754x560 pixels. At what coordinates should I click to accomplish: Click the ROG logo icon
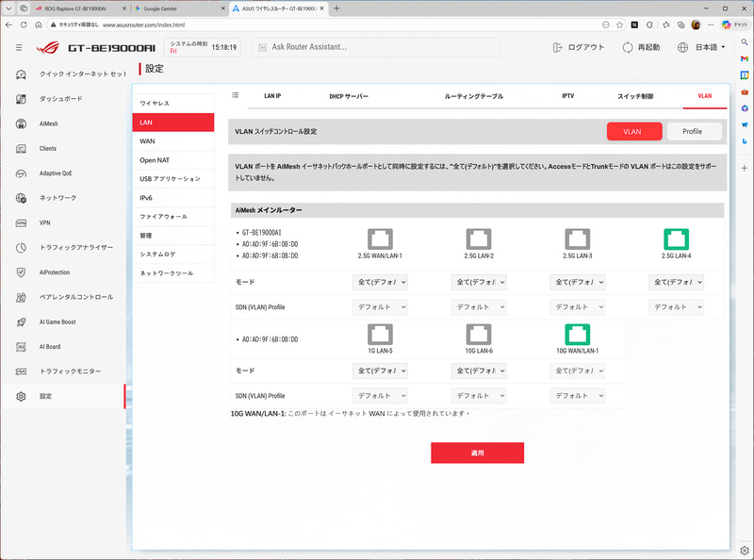48,48
